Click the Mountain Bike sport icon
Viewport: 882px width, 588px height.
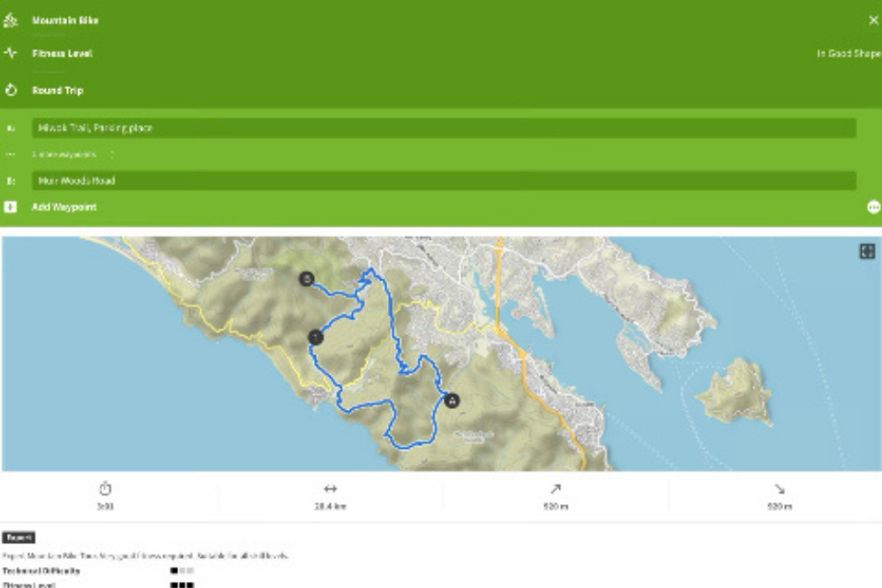[x=11, y=19]
